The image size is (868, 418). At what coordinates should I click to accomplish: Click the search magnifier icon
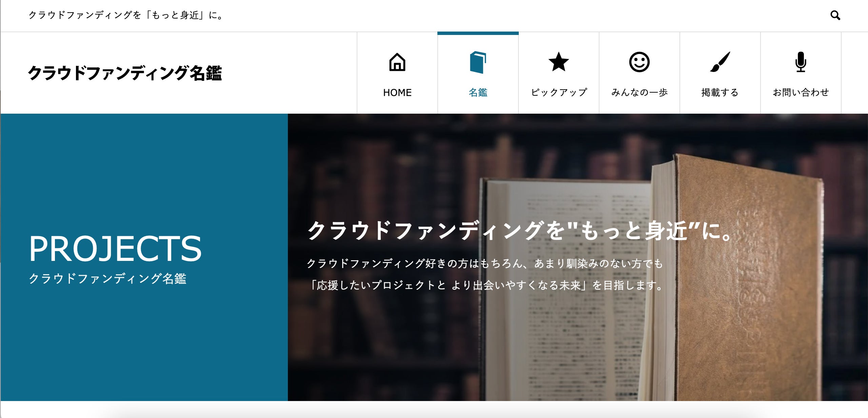pos(835,15)
